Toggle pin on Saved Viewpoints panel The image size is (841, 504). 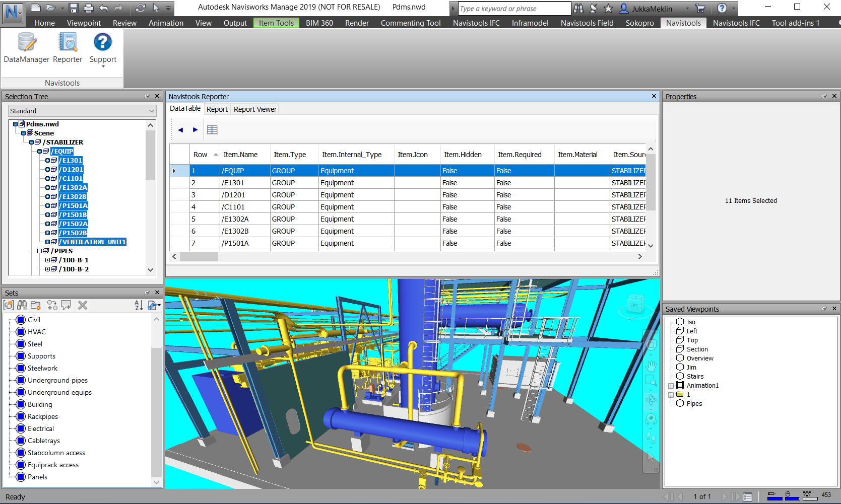[824, 309]
